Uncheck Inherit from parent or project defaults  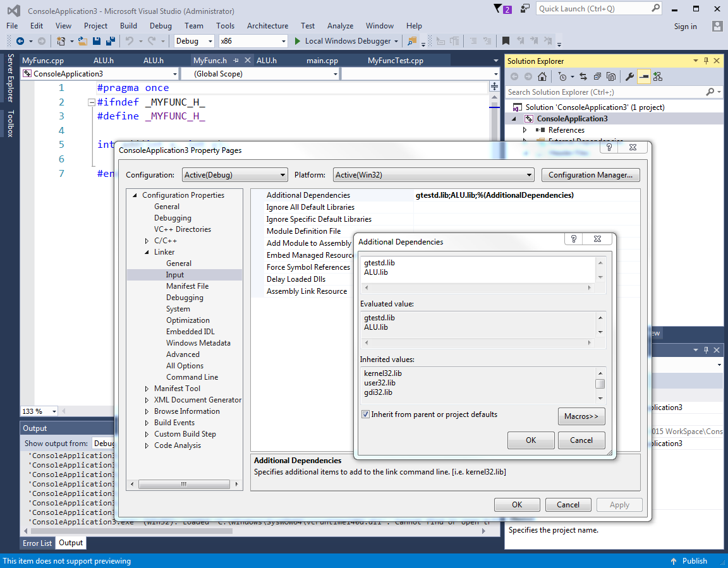[x=365, y=415]
